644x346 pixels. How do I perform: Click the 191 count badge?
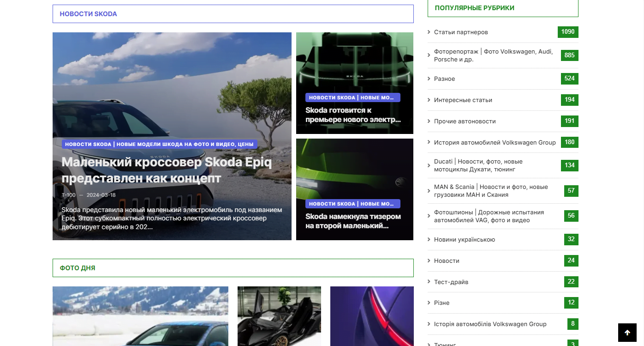tap(570, 121)
